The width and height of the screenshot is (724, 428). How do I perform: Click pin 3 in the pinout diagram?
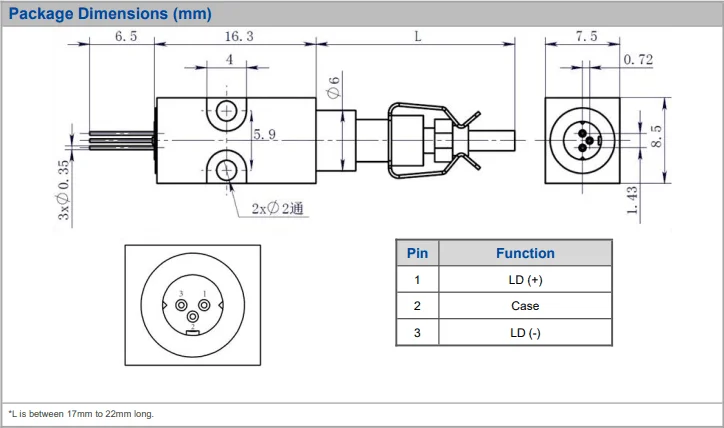coord(181,305)
